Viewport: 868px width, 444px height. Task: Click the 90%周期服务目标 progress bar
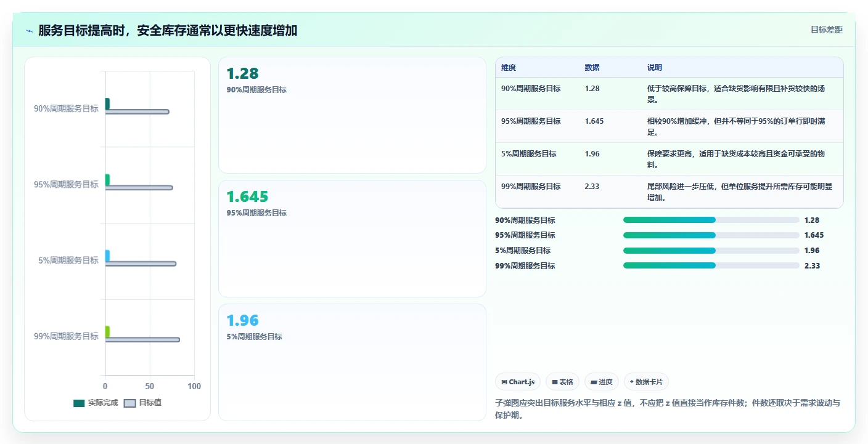coord(711,220)
